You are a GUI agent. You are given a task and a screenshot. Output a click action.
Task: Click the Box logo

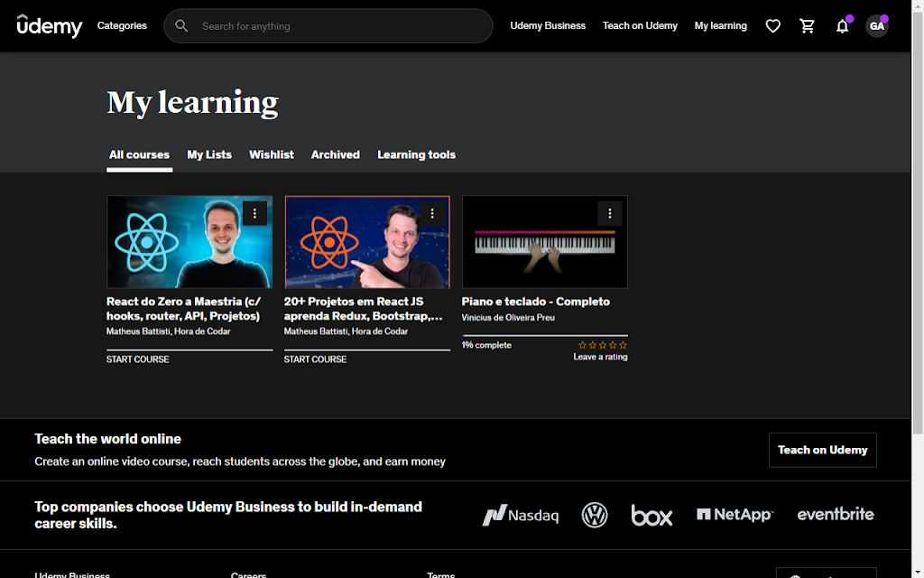pos(651,515)
